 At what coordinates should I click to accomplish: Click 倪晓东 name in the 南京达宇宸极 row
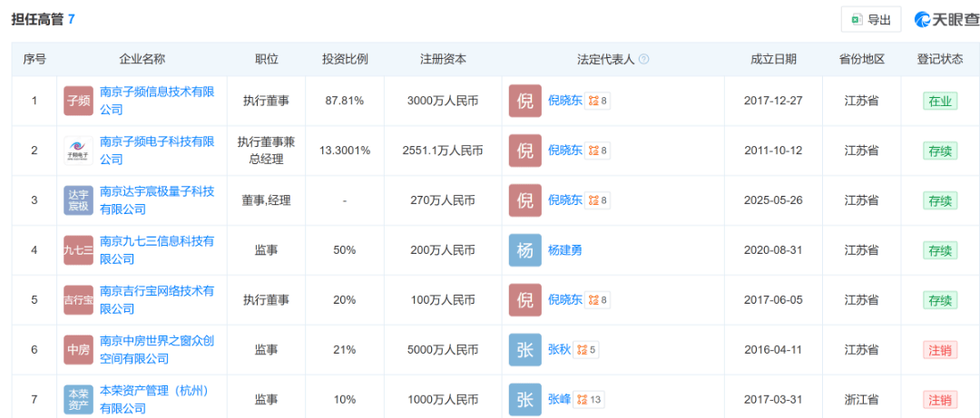(x=564, y=200)
